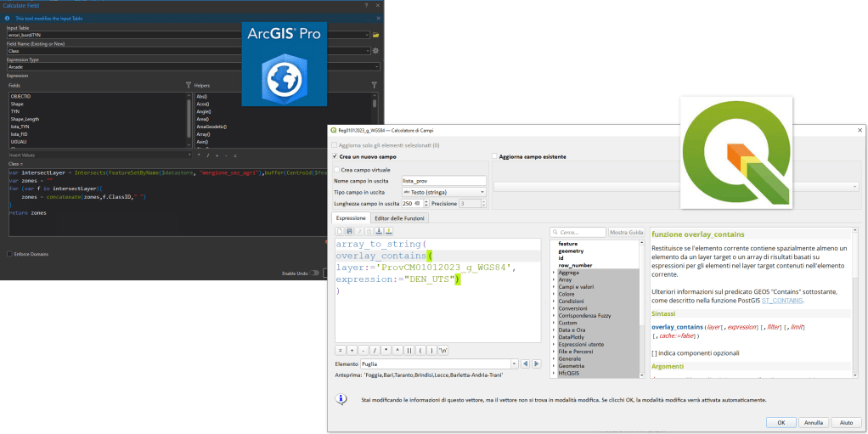Select the Espressione tab
The image size is (868, 434).
pos(351,218)
